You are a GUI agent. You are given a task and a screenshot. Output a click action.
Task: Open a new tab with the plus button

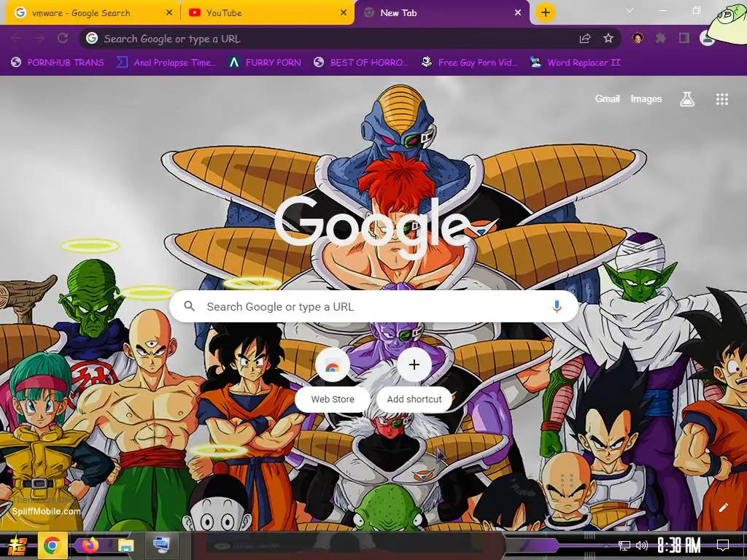coord(546,13)
